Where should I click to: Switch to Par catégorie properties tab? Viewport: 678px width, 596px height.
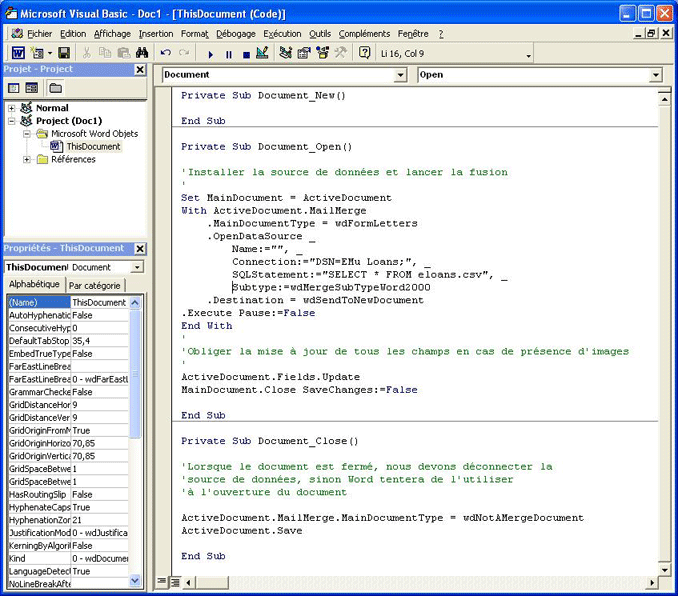coord(95,285)
